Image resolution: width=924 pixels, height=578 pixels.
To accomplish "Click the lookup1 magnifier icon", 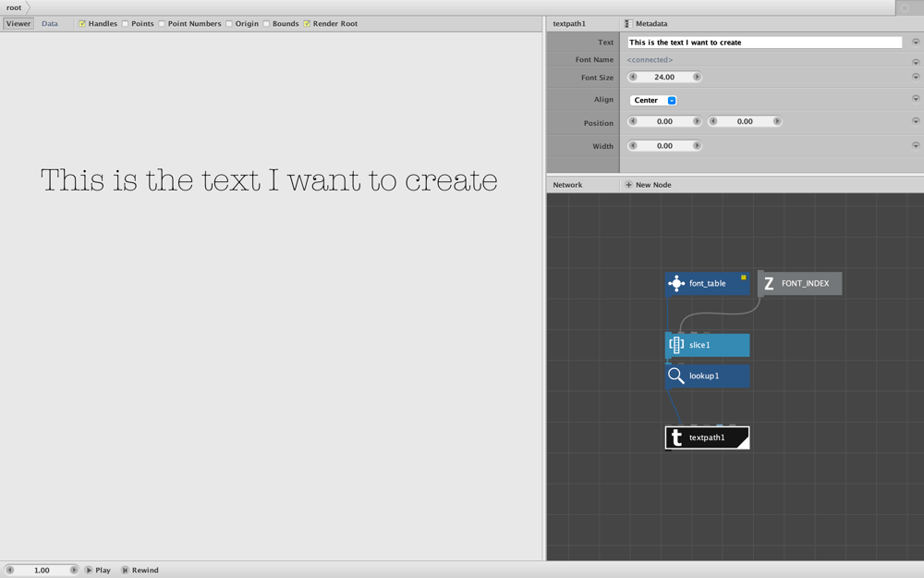I will (676, 375).
